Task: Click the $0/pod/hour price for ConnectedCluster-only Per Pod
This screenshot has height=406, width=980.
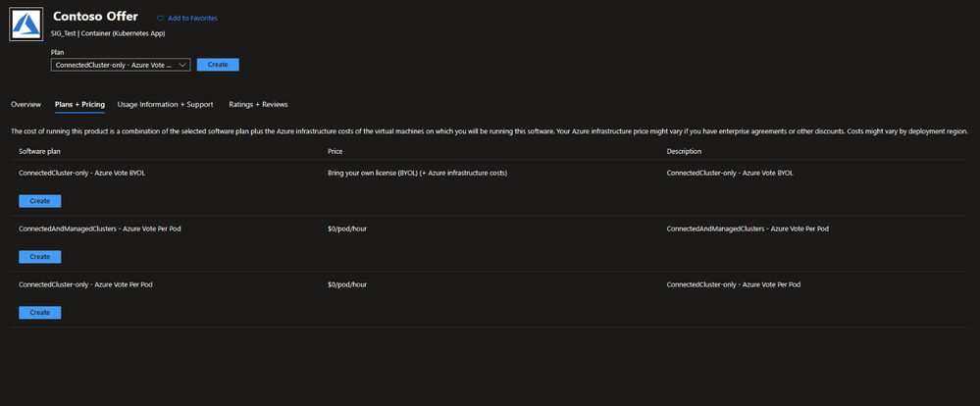Action: click(x=347, y=284)
